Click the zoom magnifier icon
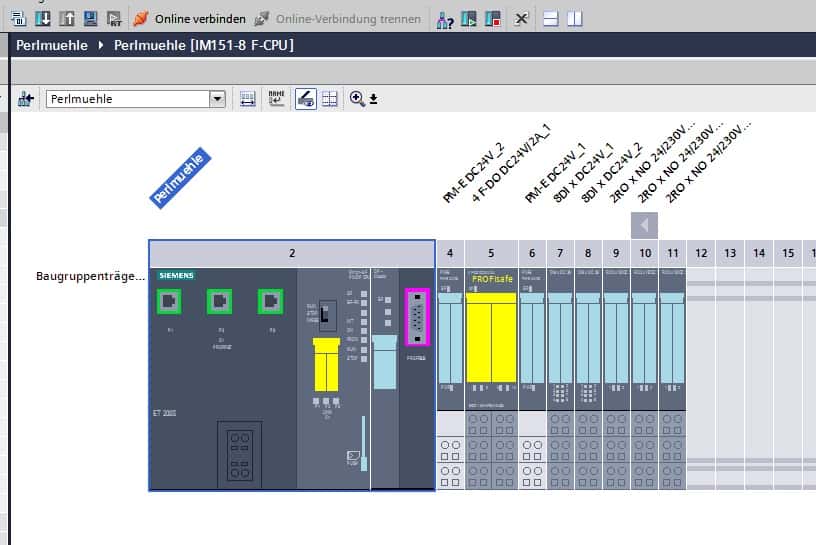The image size is (816, 545). click(x=357, y=98)
